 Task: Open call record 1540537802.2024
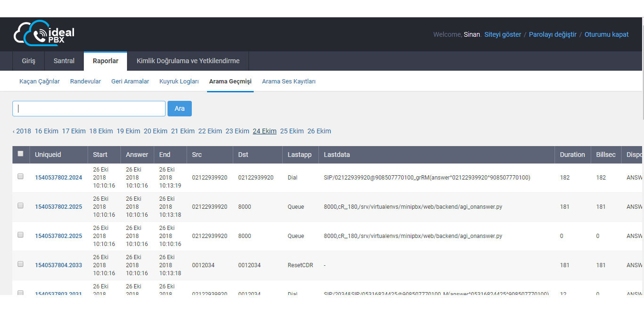click(58, 178)
